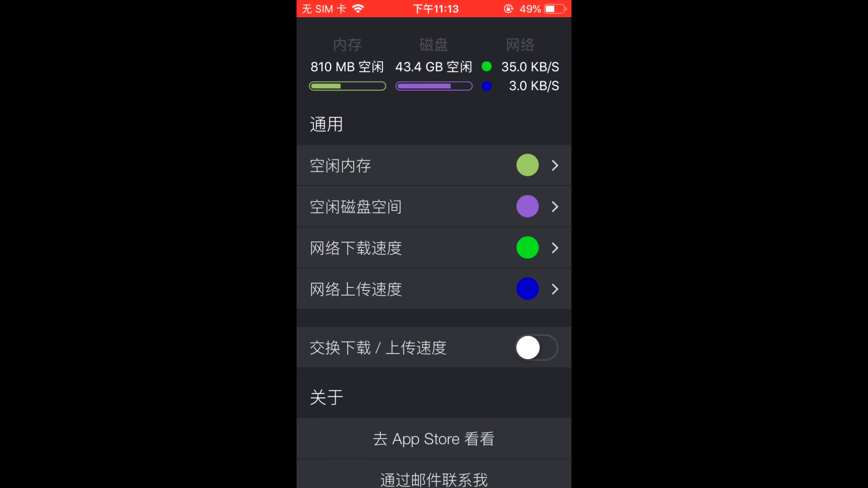
Task: View the 磁盘 tab header
Action: coord(434,45)
